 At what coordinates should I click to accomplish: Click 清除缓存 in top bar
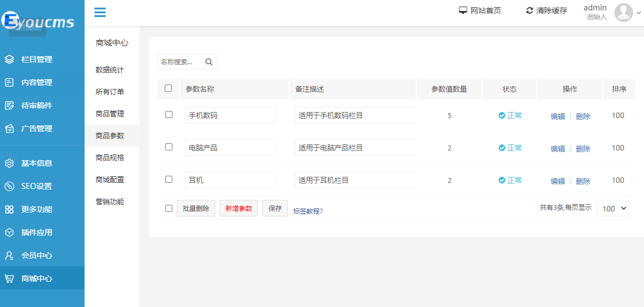point(552,10)
